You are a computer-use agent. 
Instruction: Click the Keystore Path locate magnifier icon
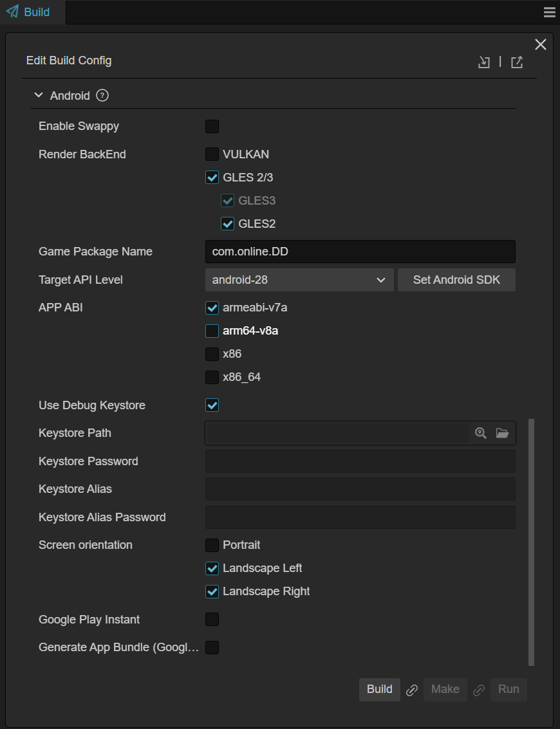pyautogui.click(x=481, y=433)
